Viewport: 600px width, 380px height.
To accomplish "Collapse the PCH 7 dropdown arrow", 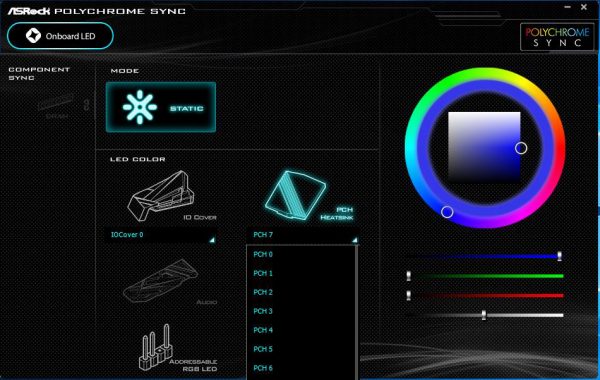I will pos(355,240).
